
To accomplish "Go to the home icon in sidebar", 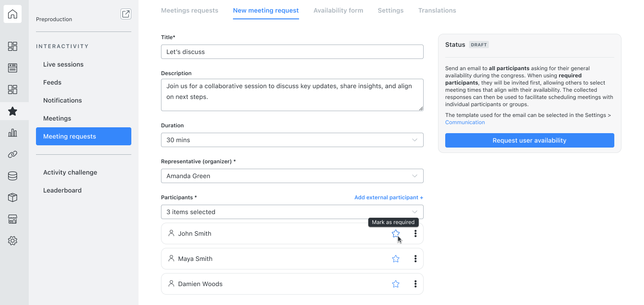I will [13, 14].
